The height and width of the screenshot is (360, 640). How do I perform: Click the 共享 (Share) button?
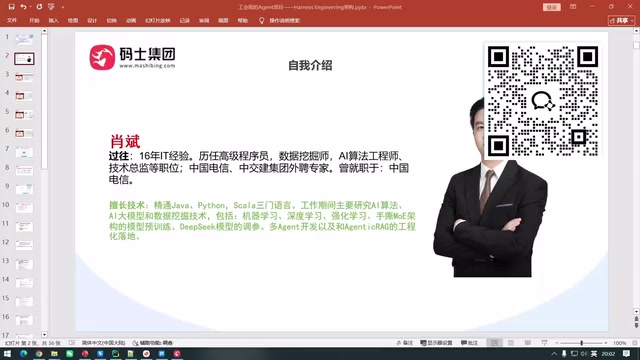point(621,20)
